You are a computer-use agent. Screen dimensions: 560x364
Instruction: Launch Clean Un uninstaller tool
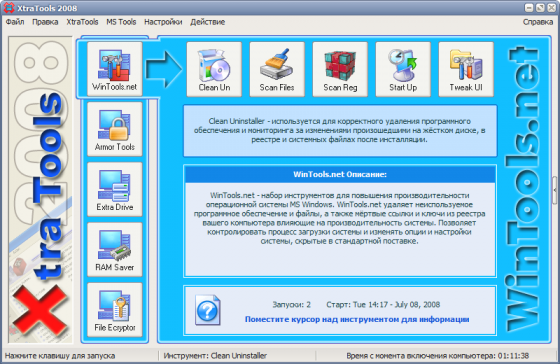214,69
